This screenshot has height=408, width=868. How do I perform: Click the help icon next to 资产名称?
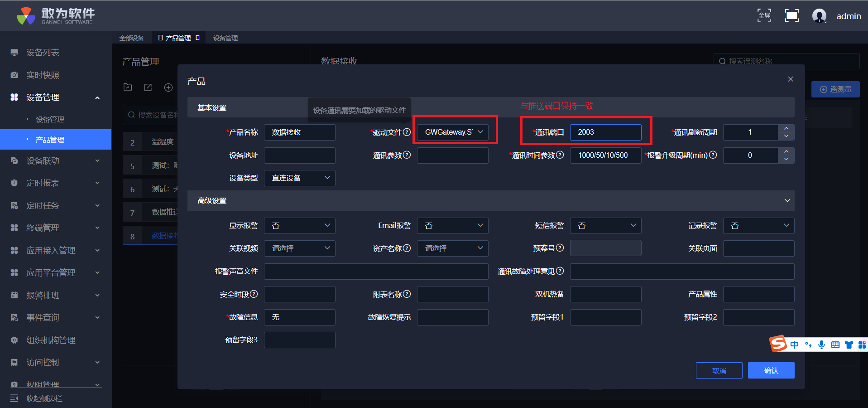407,248
